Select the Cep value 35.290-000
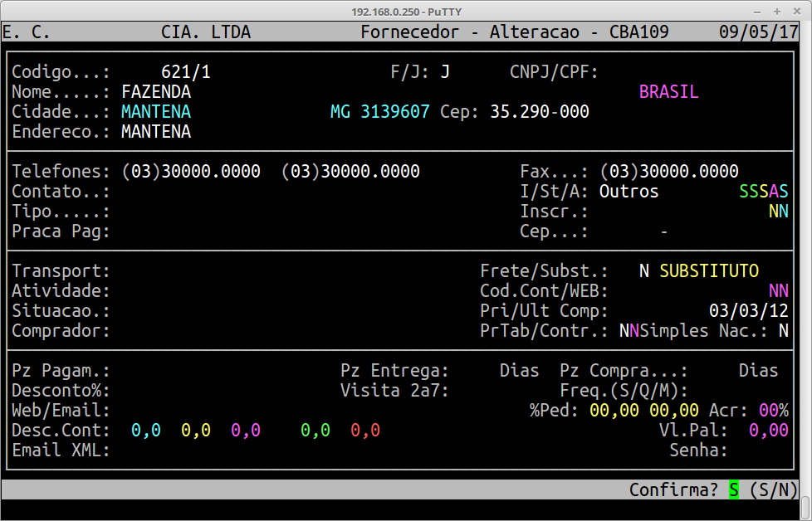Image resolution: width=812 pixels, height=521 pixels. 540,112
